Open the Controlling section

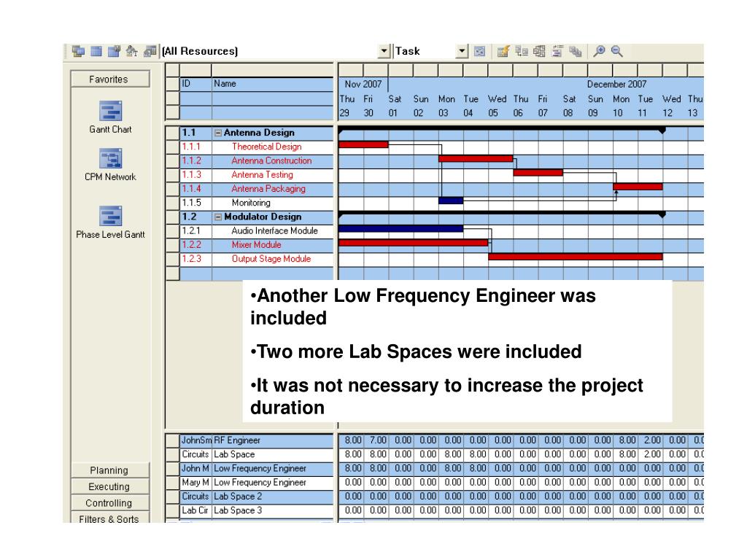109,503
